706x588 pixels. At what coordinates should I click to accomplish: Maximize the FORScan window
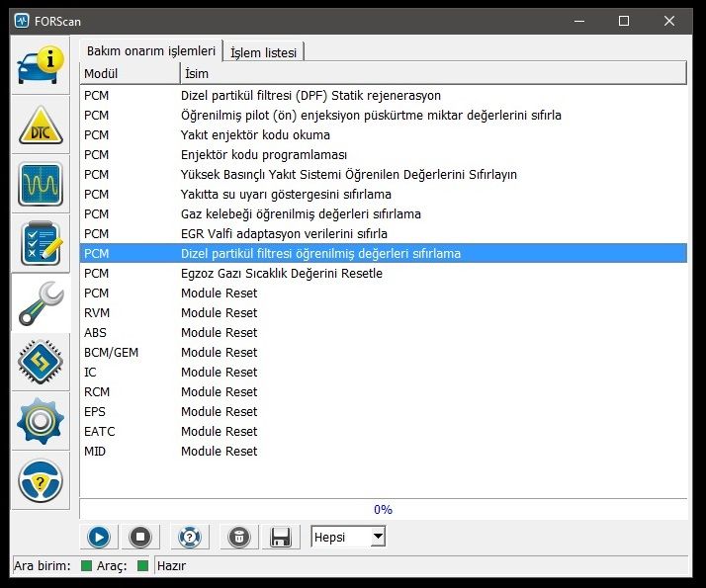click(x=624, y=21)
